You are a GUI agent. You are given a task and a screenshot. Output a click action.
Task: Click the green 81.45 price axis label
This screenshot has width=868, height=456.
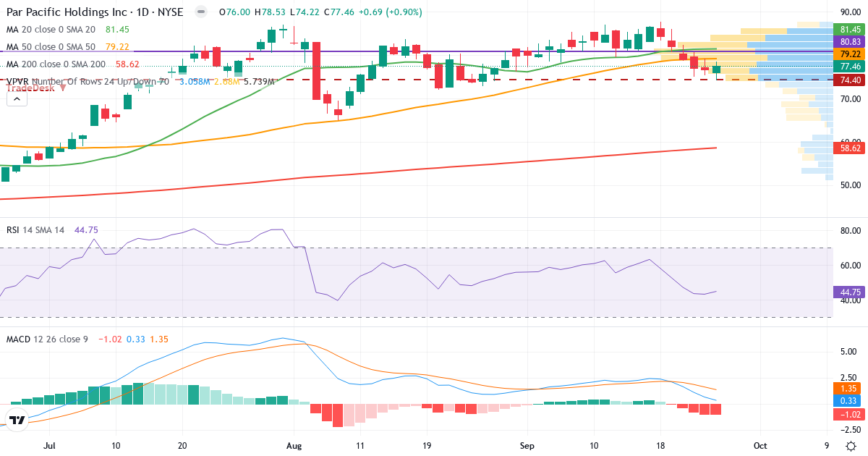click(x=850, y=29)
